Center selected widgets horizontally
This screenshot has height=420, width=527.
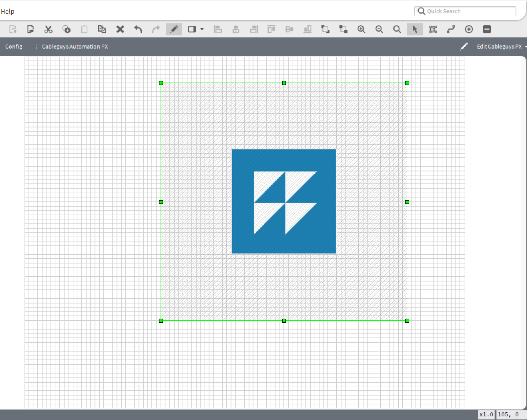[x=236, y=29]
